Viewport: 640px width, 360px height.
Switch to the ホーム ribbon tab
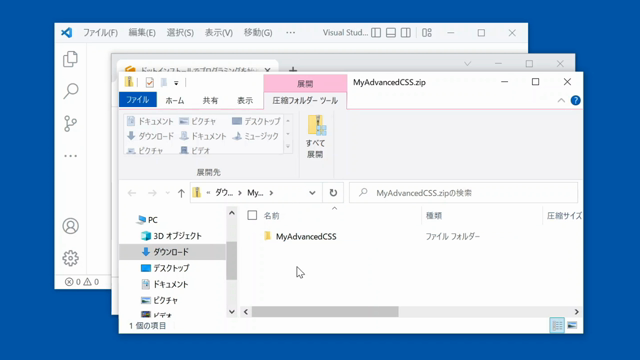click(x=175, y=100)
